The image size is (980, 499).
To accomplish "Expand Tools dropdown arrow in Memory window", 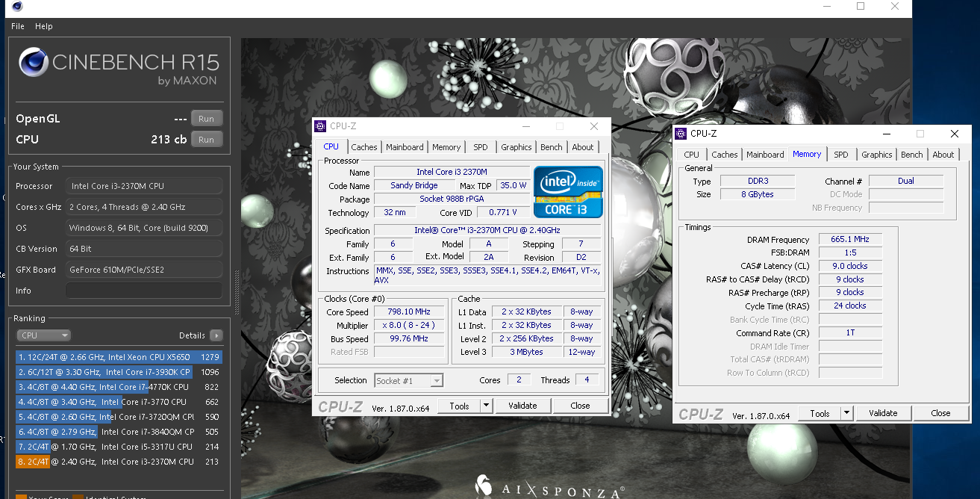I will 846,413.
